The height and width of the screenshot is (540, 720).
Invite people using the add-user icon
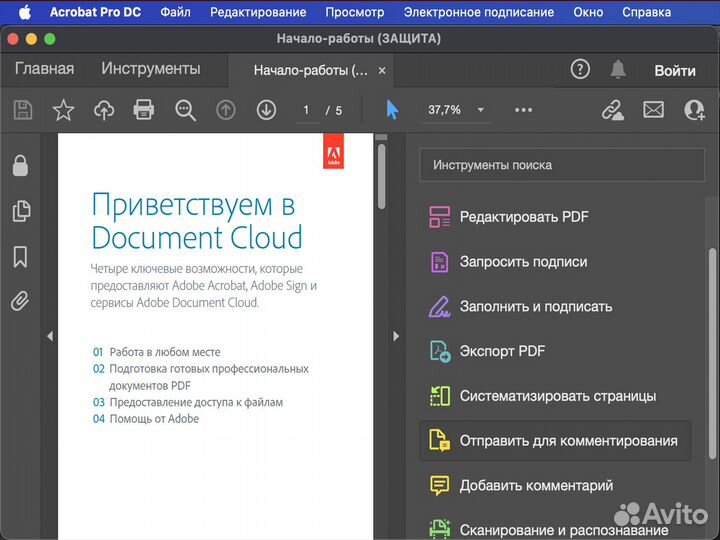694,110
